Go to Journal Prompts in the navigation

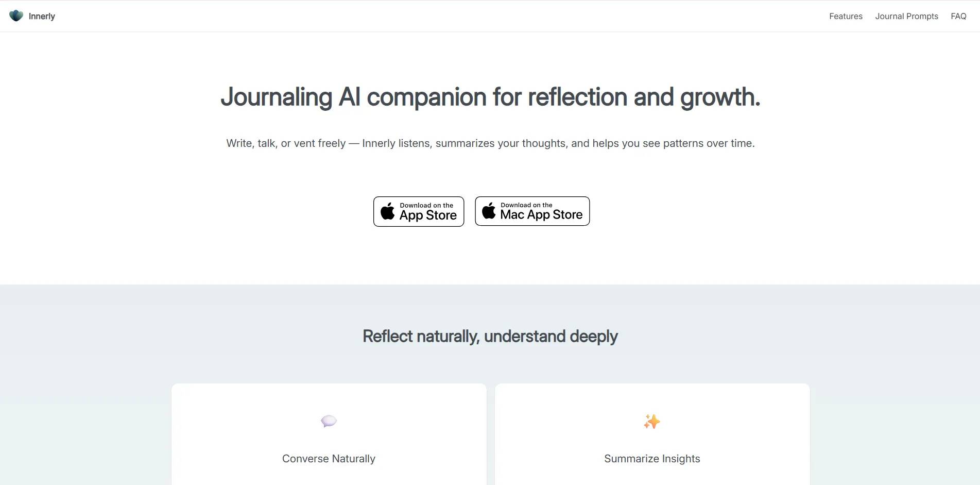pos(906,16)
